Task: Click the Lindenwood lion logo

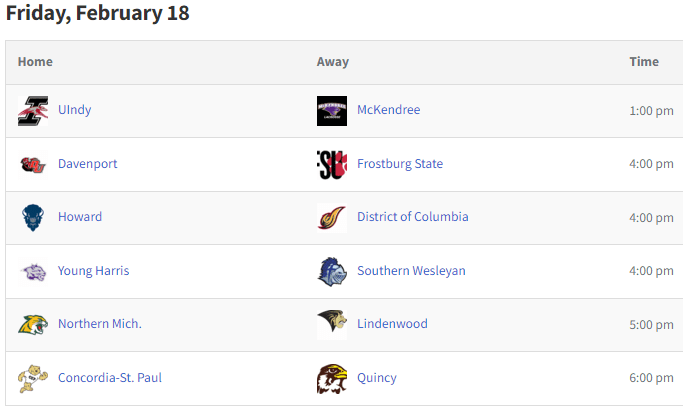Action: (332, 325)
